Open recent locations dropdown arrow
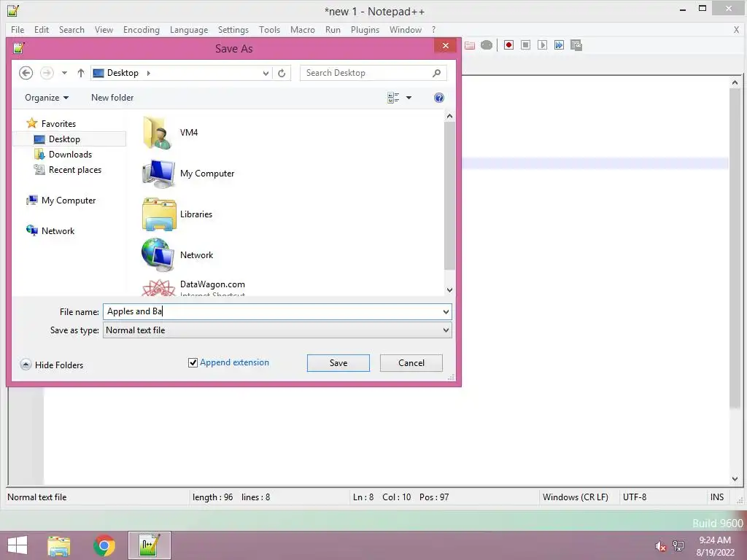 [64, 73]
